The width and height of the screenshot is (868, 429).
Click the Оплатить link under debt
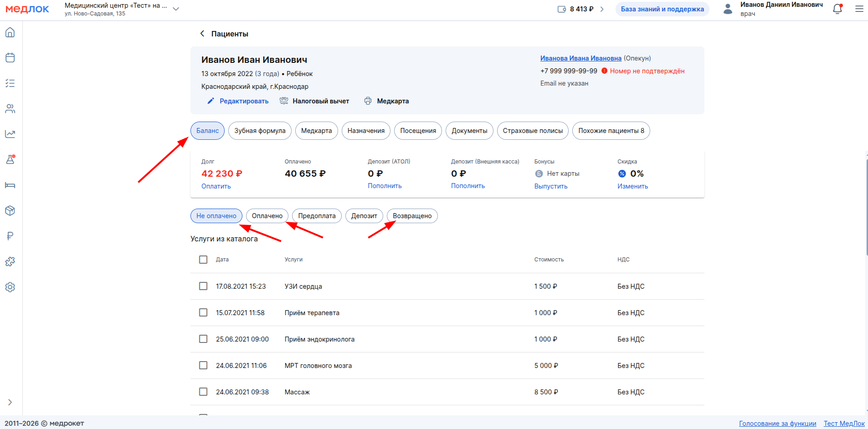tap(216, 186)
